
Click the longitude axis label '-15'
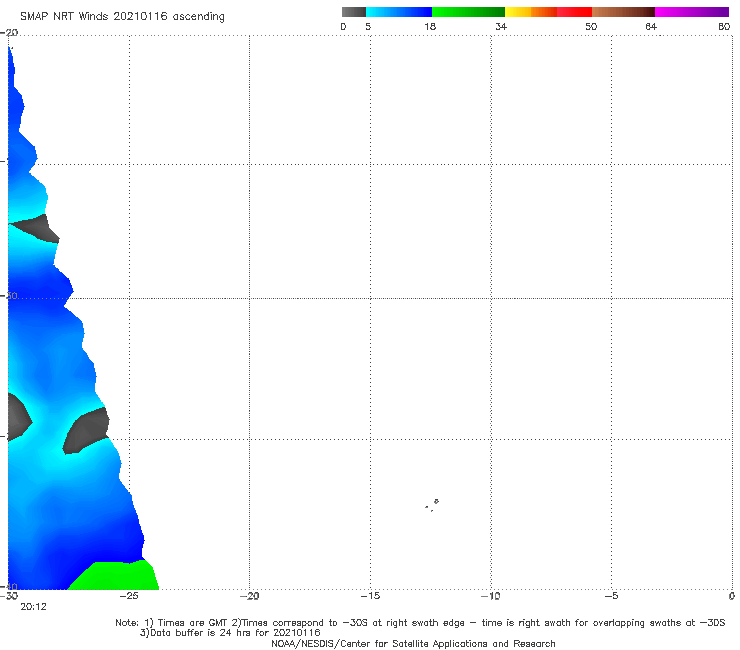(x=370, y=596)
